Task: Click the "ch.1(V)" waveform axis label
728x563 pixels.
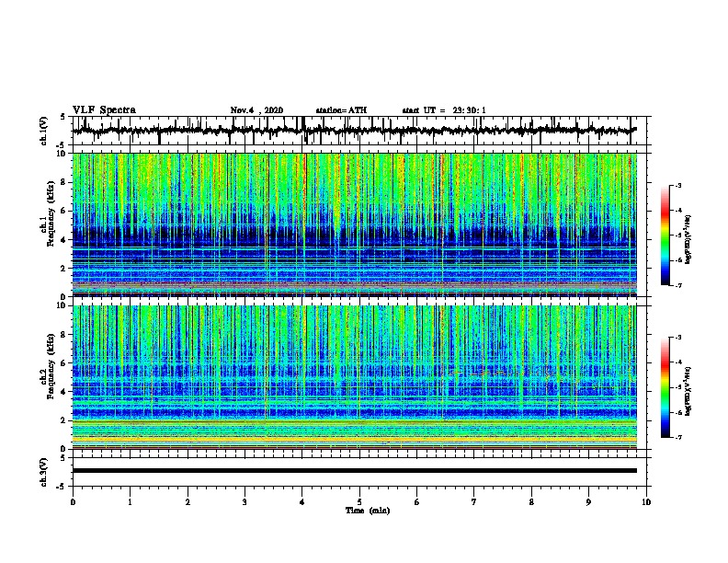Action: tap(44, 131)
